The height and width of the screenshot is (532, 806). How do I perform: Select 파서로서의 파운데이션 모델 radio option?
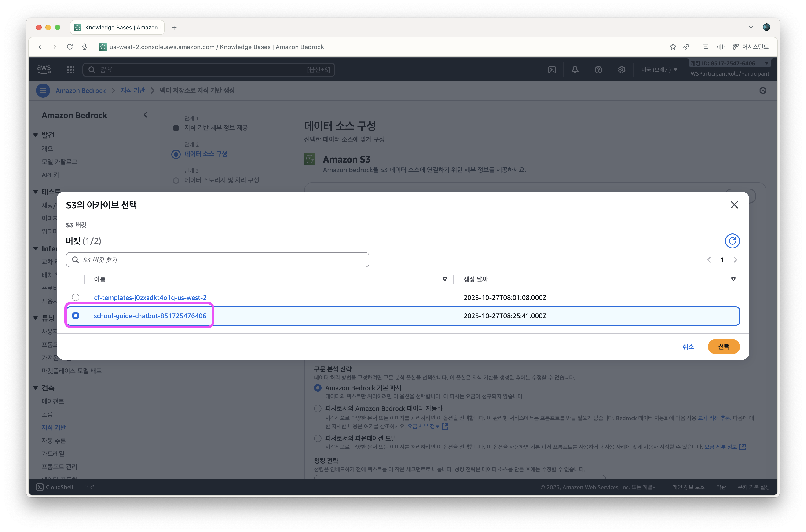pyautogui.click(x=318, y=438)
